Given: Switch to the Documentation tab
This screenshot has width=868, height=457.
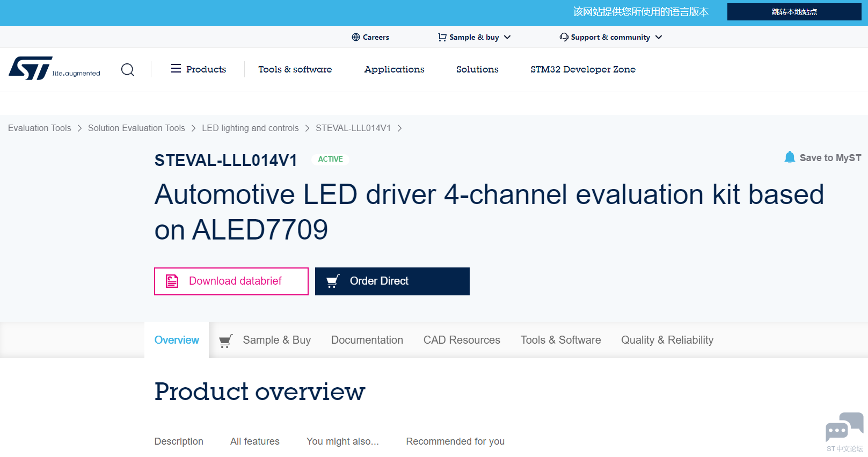Looking at the screenshot, I should click(367, 340).
